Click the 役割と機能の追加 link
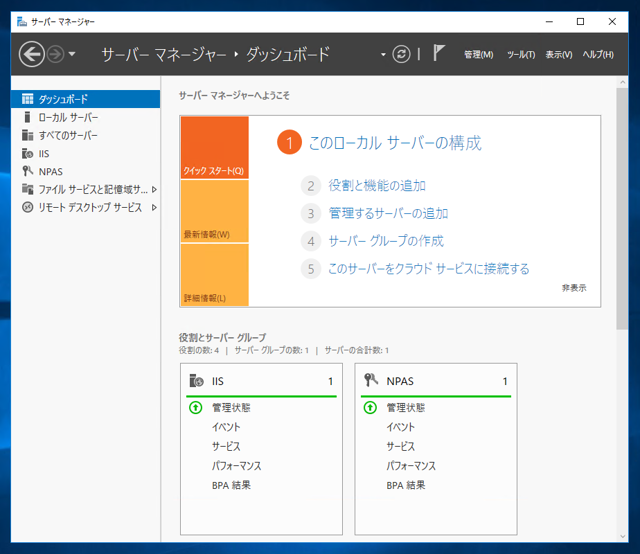The width and height of the screenshot is (640, 554). (x=377, y=185)
